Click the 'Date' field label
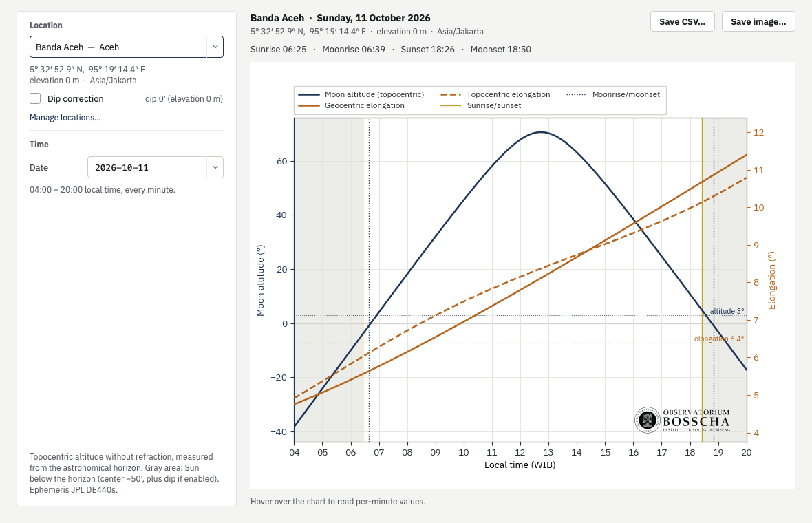The image size is (812, 523). [39, 167]
